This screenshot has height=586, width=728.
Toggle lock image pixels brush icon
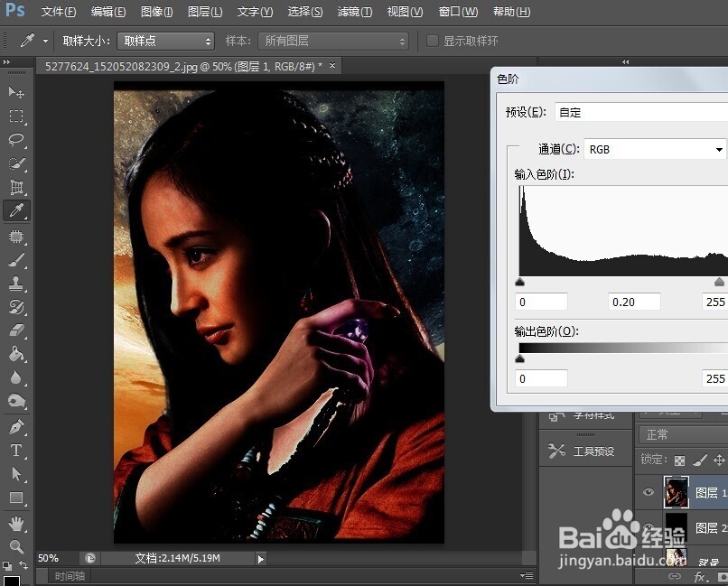pos(700,460)
